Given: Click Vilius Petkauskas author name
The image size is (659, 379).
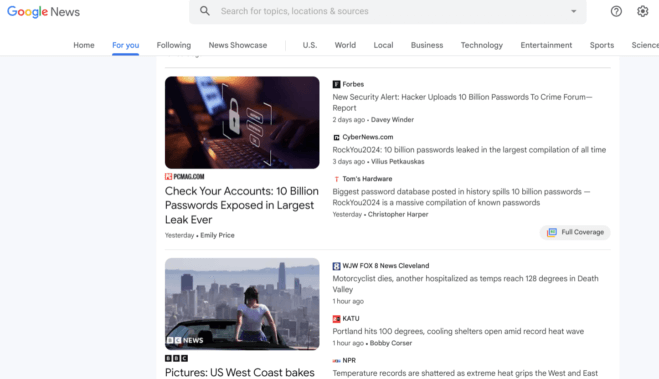Looking at the screenshot, I should pyautogui.click(x=398, y=162).
